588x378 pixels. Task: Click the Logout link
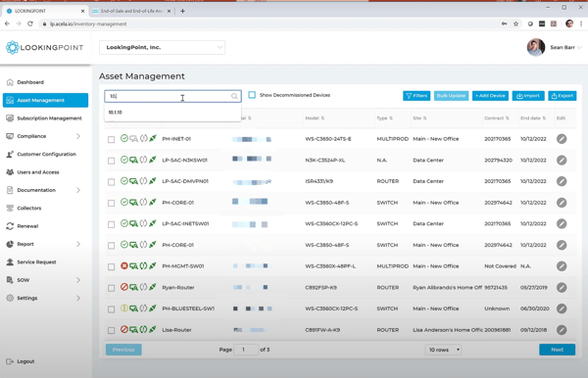click(x=25, y=361)
